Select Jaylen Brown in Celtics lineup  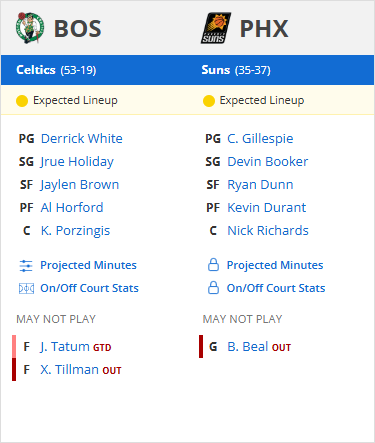point(80,185)
